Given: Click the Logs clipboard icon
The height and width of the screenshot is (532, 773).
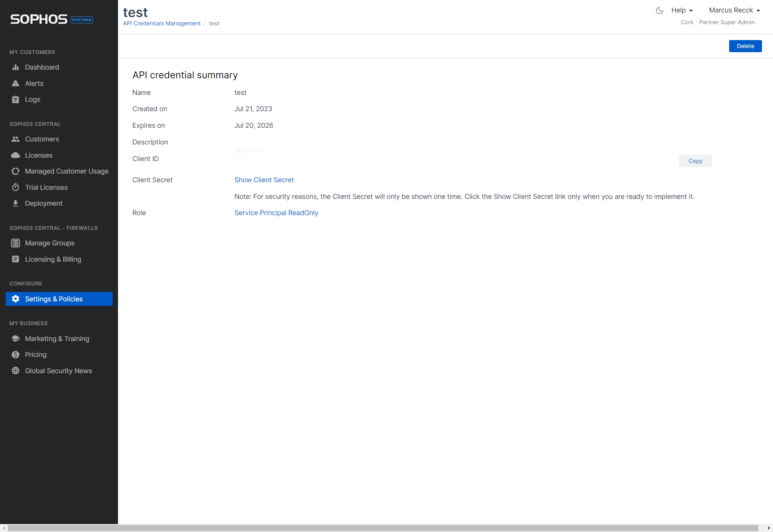Looking at the screenshot, I should (x=16, y=99).
